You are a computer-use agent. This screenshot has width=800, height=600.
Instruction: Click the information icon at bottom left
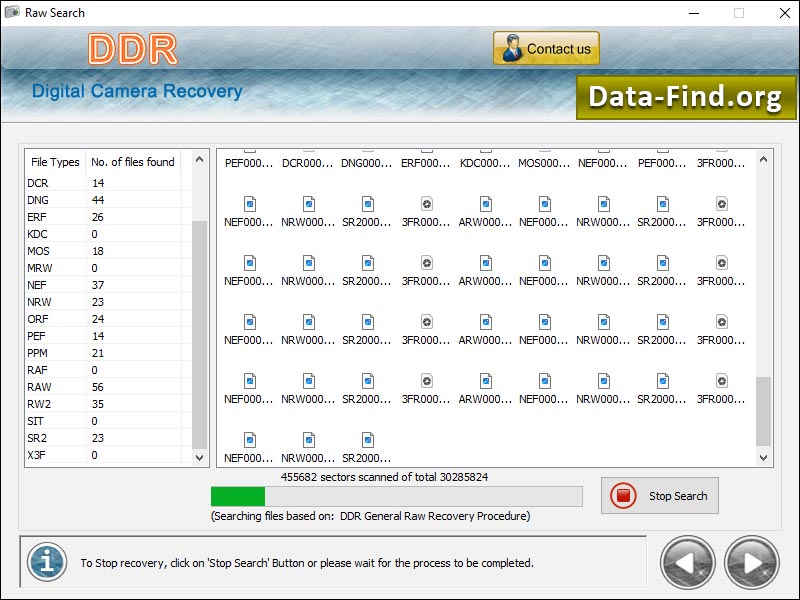(x=43, y=562)
